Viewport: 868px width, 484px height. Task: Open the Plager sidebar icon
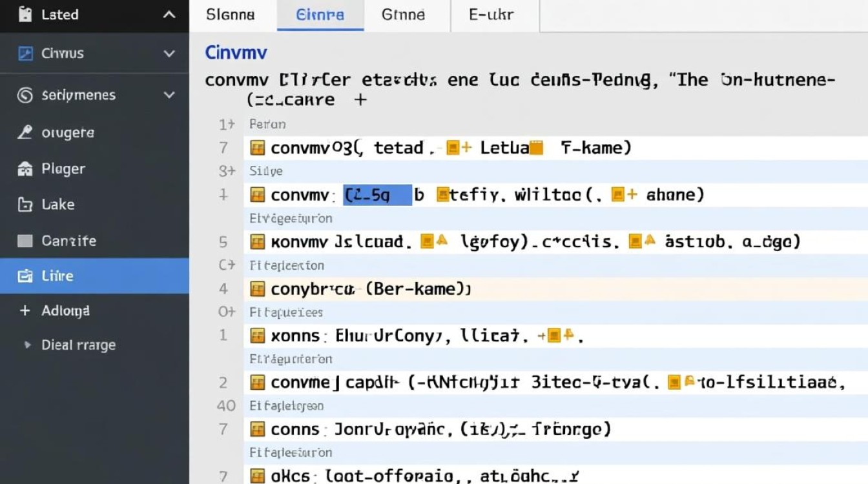coord(25,169)
